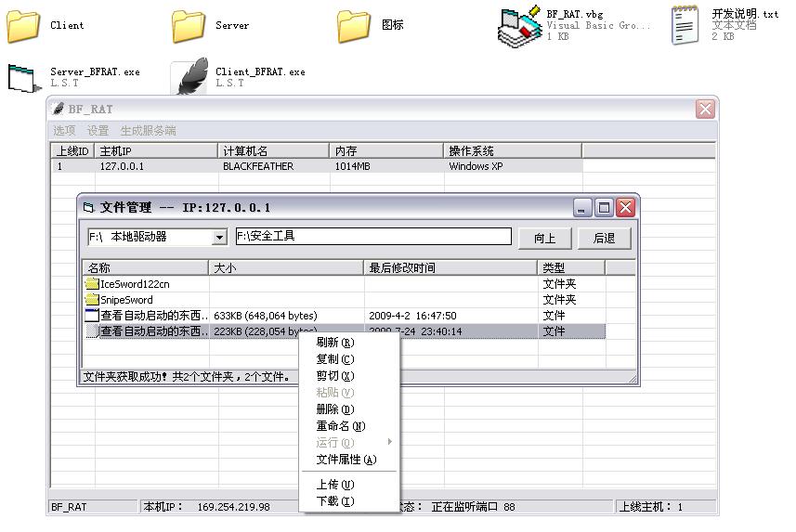Maximize the 文件管理 window
This screenshot has width=796, height=532.
604,208
